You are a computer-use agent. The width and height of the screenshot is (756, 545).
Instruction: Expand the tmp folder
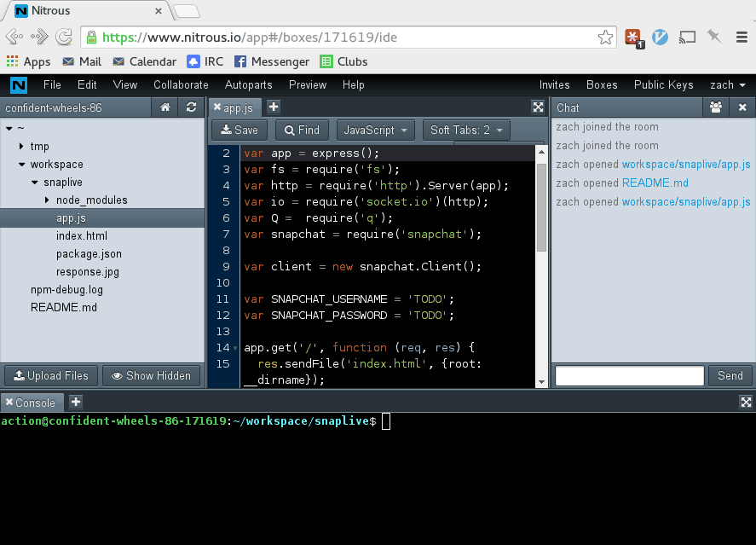click(x=21, y=146)
